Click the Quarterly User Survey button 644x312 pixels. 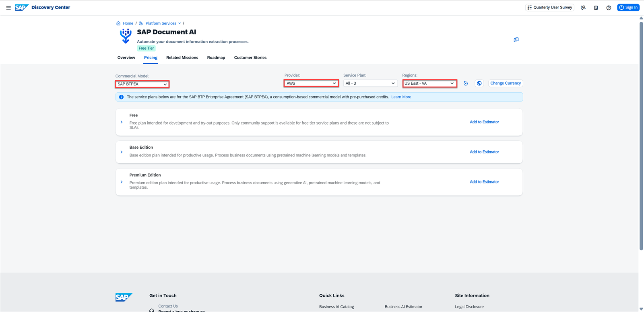pyautogui.click(x=550, y=8)
